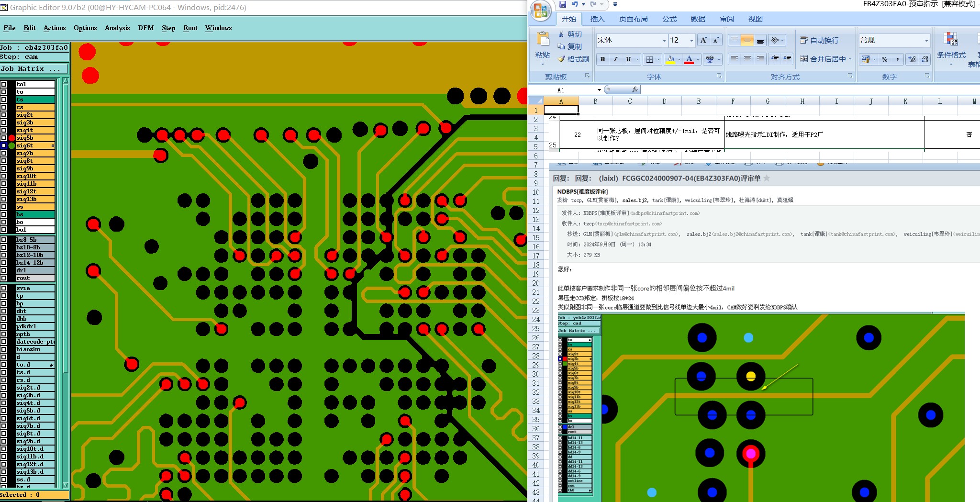
Task: Click the Center text alignment icon
Action: 747,59
